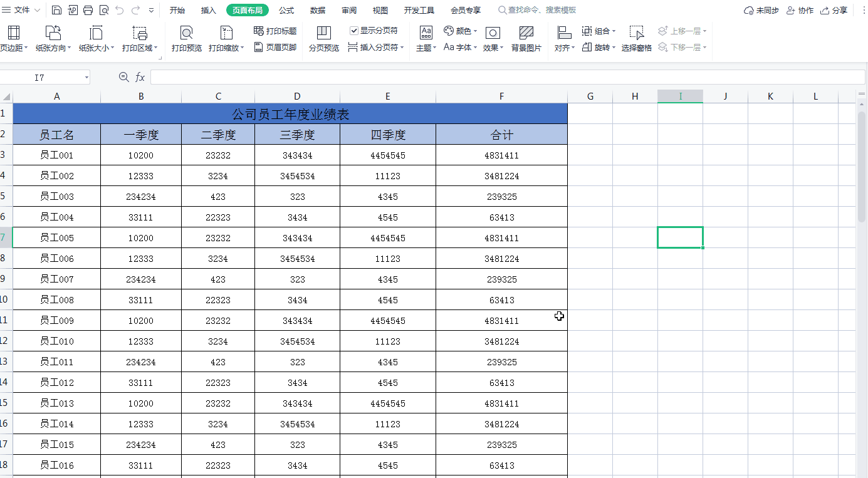The image size is (868, 478).
Task: Switch to the 开始 tab
Action: pyautogui.click(x=177, y=10)
